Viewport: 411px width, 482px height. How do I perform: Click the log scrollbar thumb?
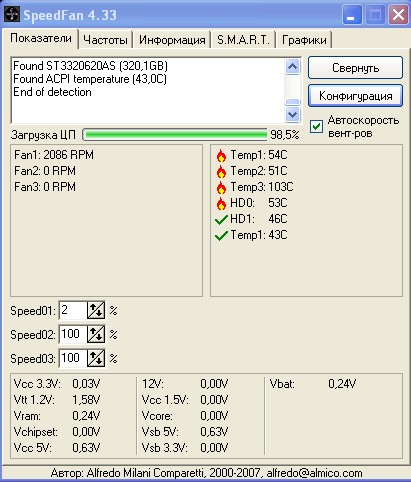[293, 102]
